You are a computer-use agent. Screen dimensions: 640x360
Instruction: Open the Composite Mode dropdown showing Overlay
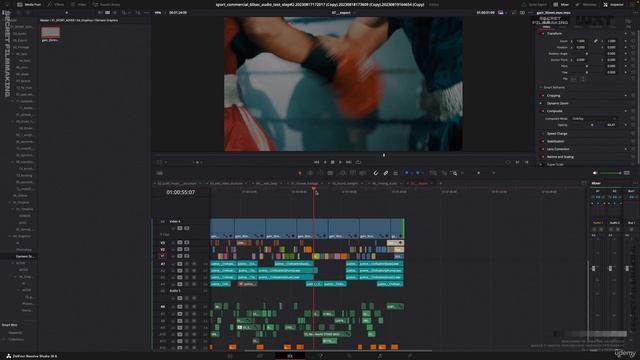point(594,119)
